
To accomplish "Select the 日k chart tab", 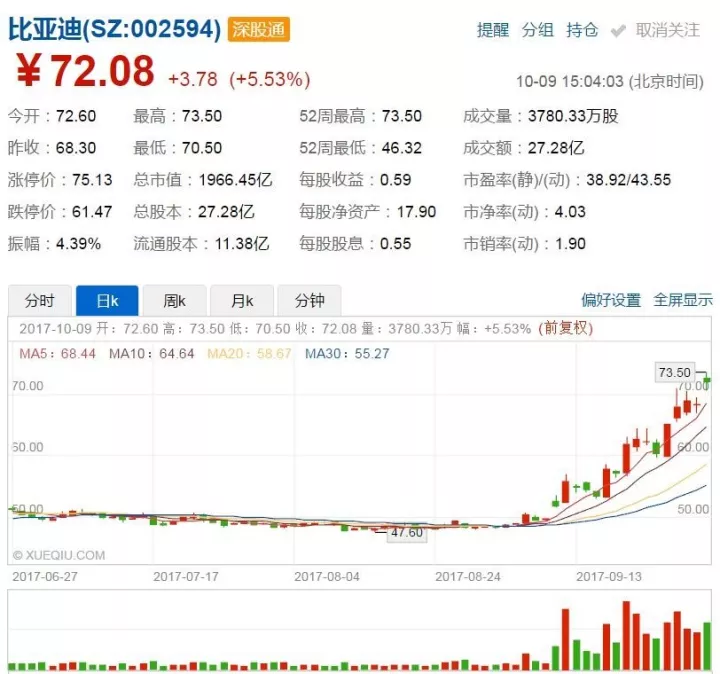I will coord(107,301).
